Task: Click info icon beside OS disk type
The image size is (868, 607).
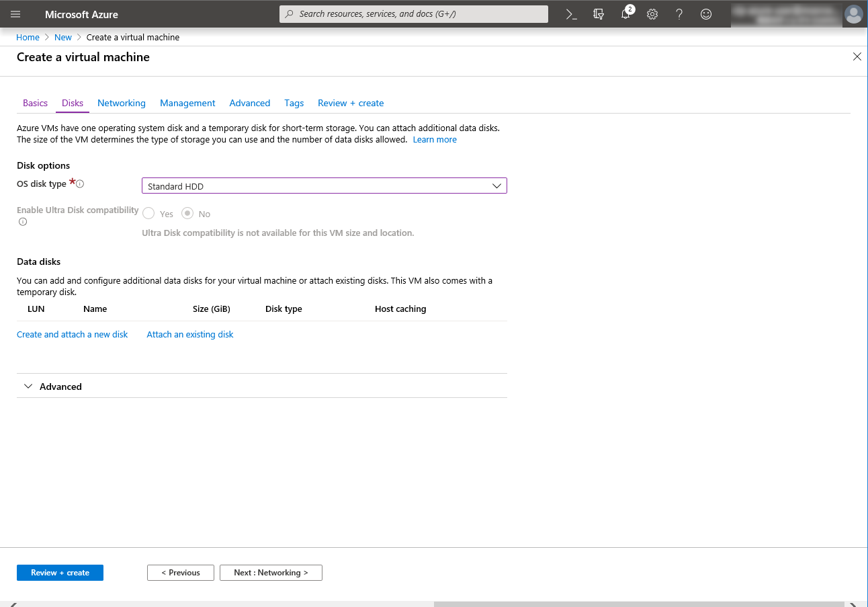Action: click(x=80, y=184)
